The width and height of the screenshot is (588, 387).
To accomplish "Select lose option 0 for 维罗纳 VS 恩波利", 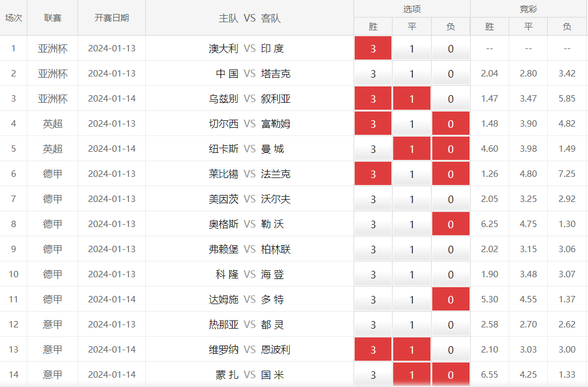I will (451, 350).
